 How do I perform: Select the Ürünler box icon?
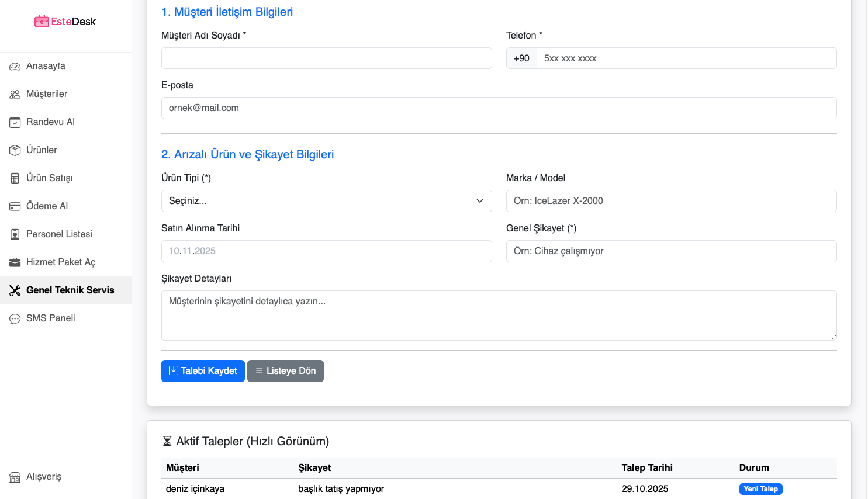tap(15, 151)
